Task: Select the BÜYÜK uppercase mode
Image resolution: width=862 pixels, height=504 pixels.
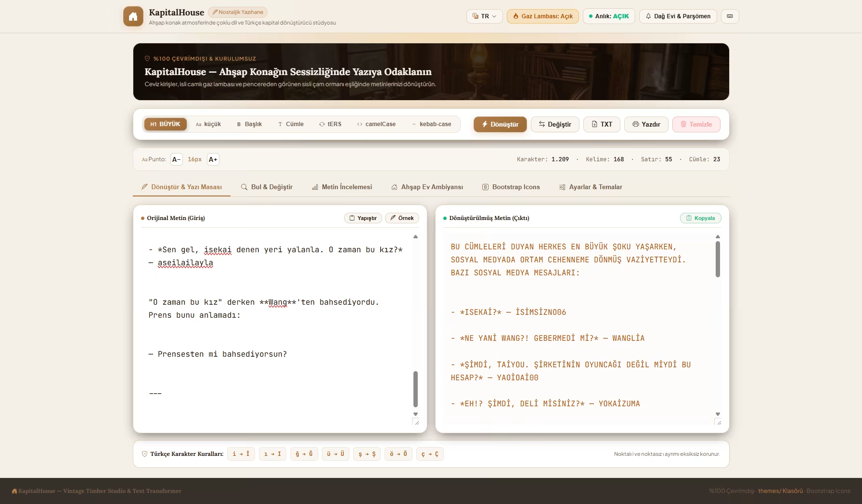Action: click(x=165, y=124)
